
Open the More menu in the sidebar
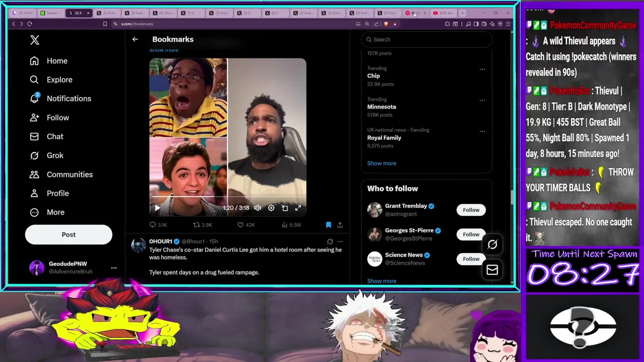pyautogui.click(x=47, y=212)
